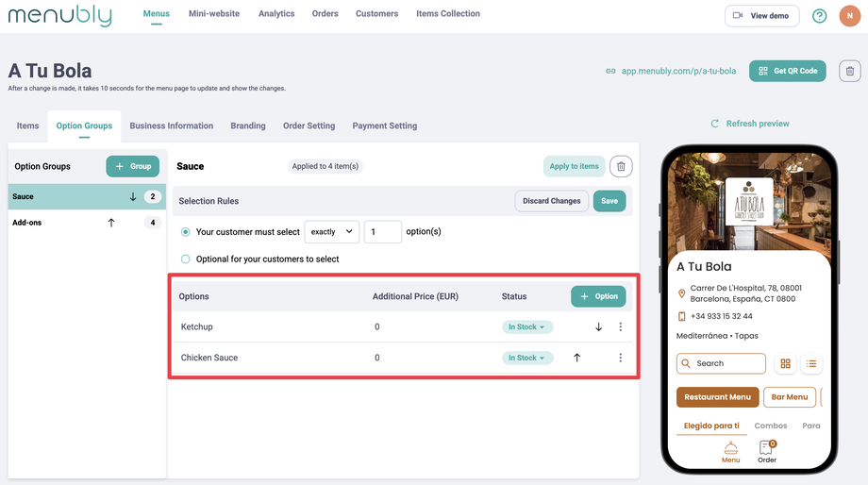The image size is (868, 485).
Task: Switch to the Branding tab
Action: pos(248,125)
